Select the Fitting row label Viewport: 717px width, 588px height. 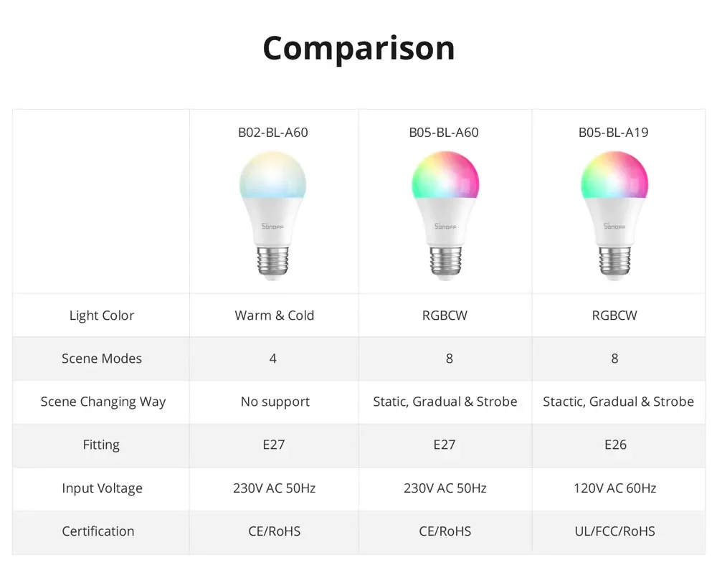tap(101, 445)
